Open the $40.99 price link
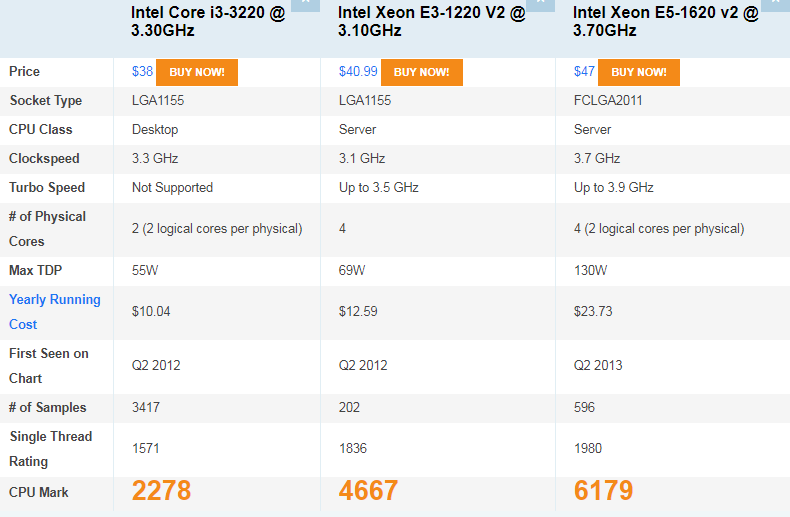 pos(358,72)
